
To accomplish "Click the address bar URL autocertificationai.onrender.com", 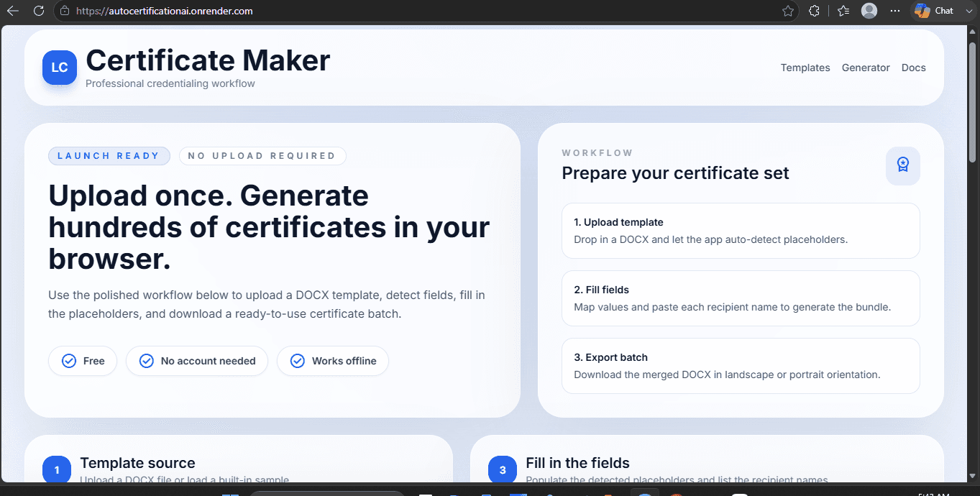I will [164, 11].
